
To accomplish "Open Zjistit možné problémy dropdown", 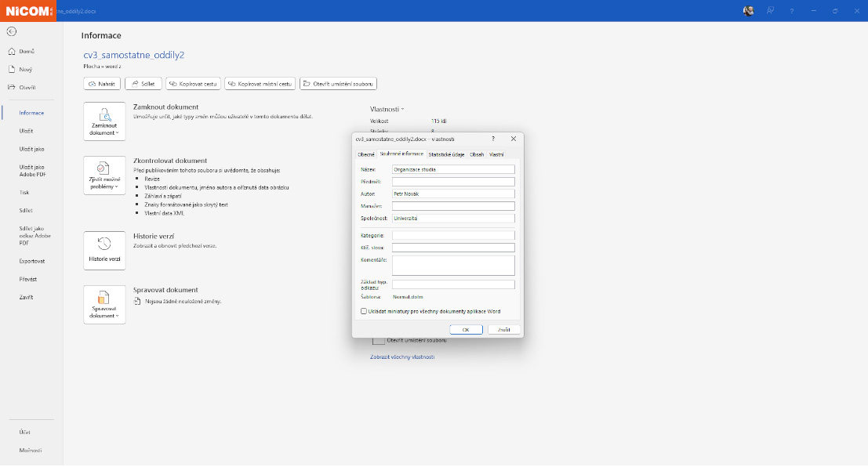I will tap(104, 176).
